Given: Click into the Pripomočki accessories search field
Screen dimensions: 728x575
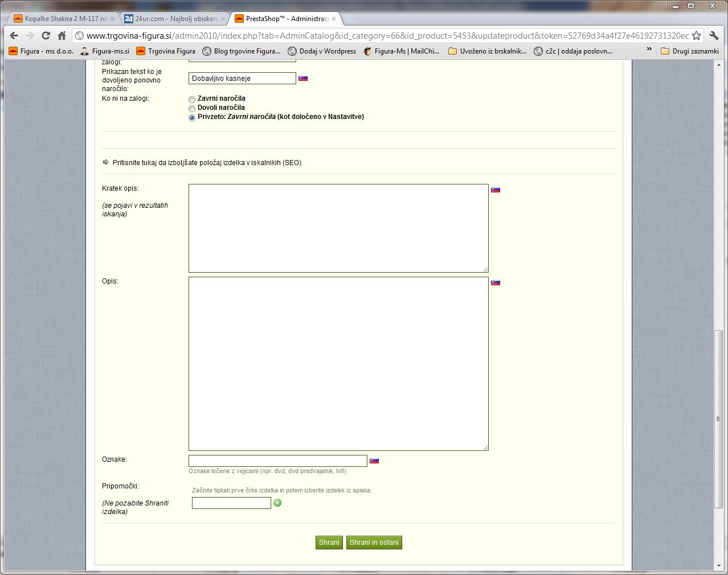Looking at the screenshot, I should (231, 503).
